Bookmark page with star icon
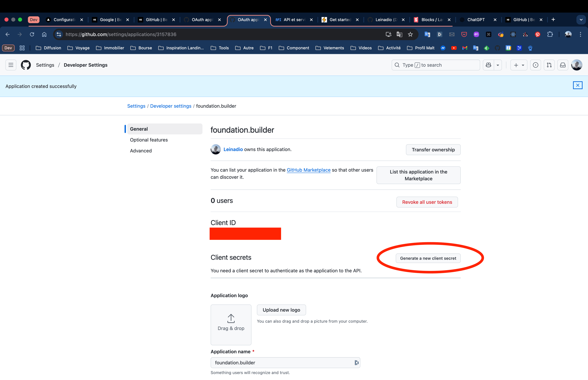588x380 pixels. [x=410, y=34]
